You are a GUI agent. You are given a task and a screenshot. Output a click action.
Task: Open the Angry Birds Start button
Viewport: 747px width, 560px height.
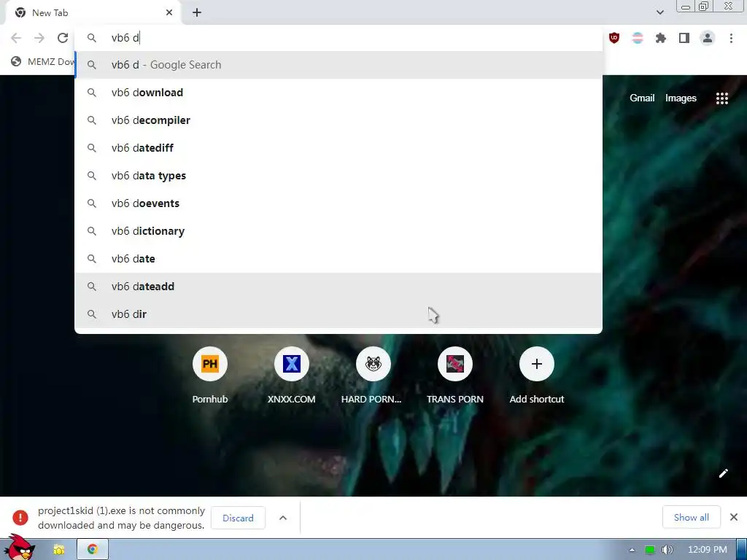coord(20,548)
